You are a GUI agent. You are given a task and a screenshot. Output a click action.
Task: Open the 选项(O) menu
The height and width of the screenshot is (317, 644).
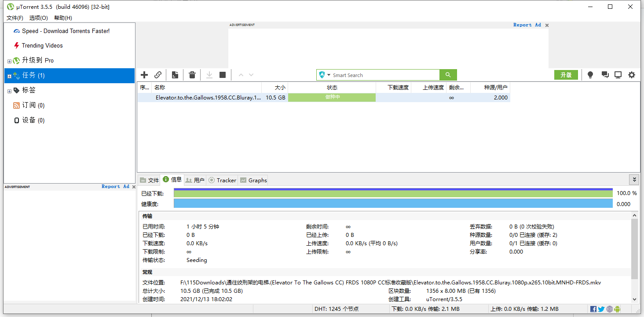click(39, 18)
